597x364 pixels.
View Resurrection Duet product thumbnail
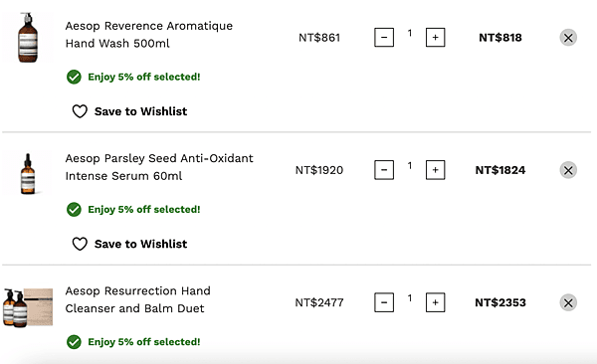[28, 307]
